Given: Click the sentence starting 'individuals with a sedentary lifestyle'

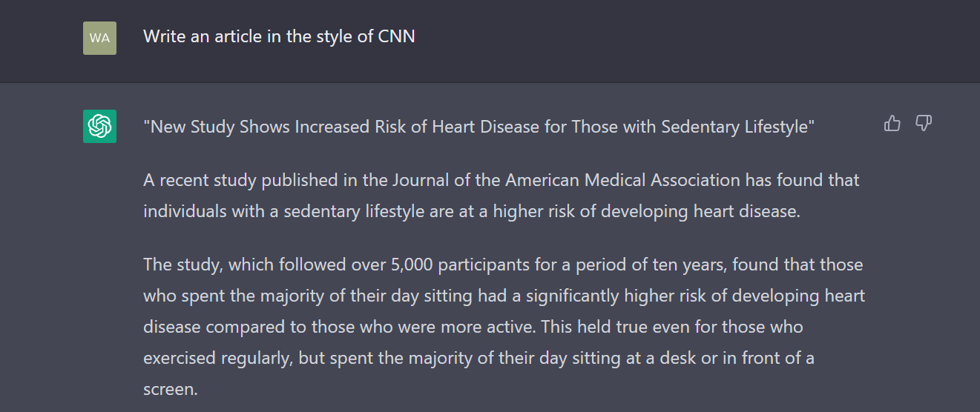Looking at the screenshot, I should pyautogui.click(x=472, y=211).
